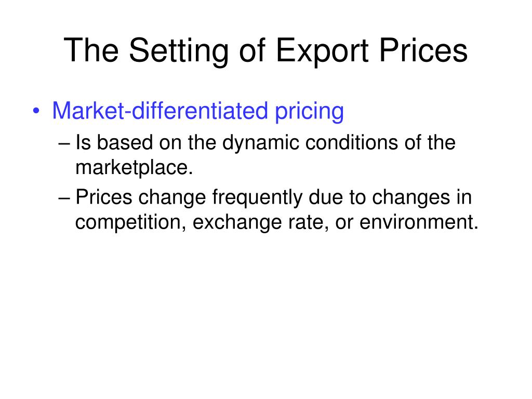
Task: Click the word "Prices" in the title
Action: coord(423,50)
